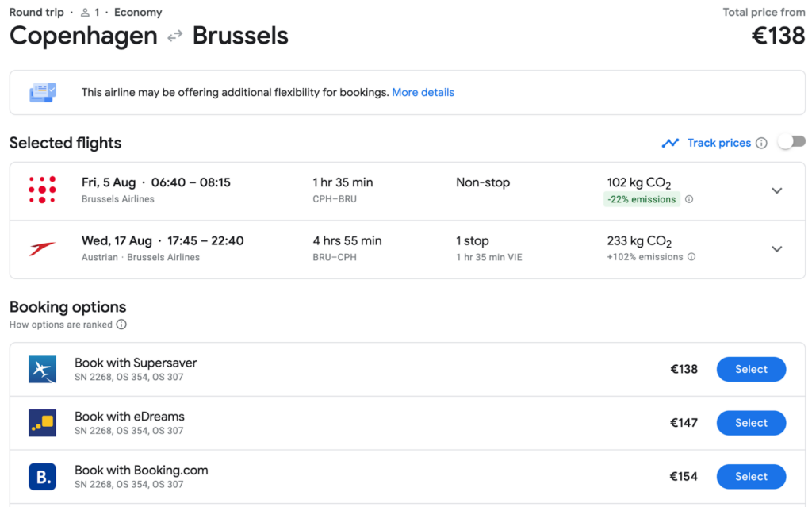Click the Austrian Airlines red arrow logo

42,249
